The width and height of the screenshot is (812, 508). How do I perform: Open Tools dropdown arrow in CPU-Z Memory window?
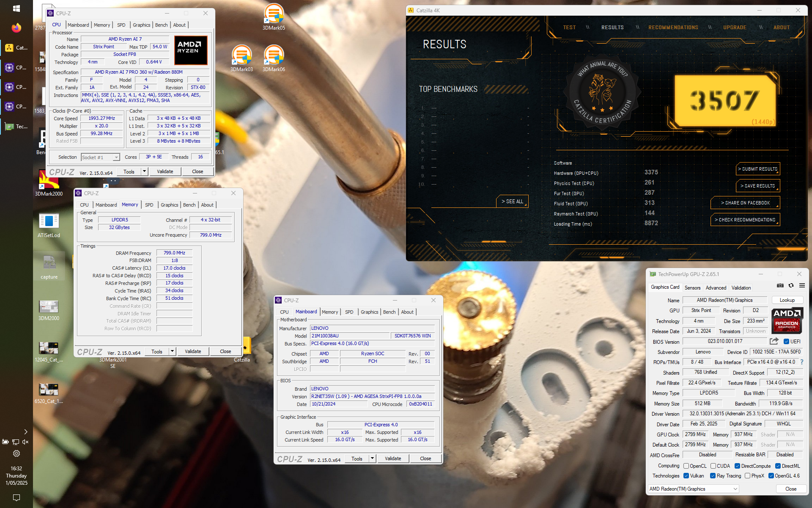pyautogui.click(x=172, y=351)
